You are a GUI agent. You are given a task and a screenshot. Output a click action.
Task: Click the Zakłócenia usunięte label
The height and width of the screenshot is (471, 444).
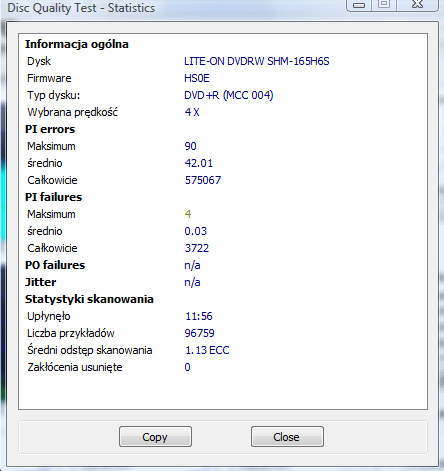tap(75, 368)
